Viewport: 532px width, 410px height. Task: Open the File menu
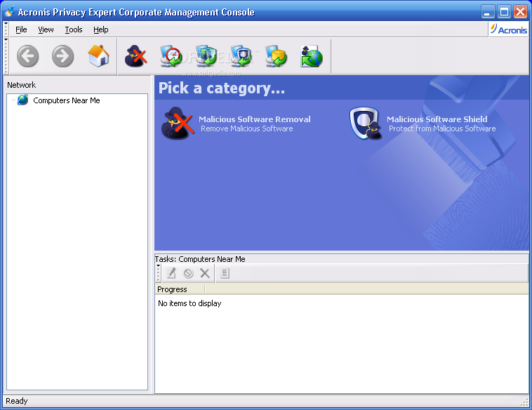tap(21, 30)
